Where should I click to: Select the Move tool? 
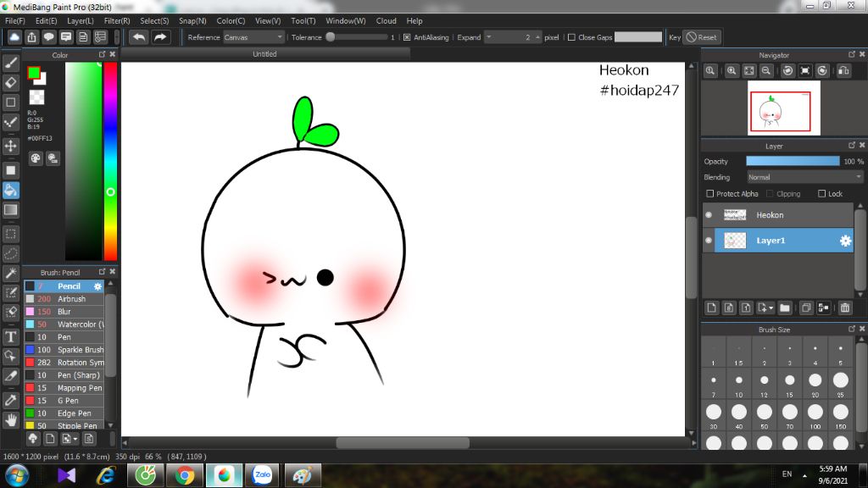pyautogui.click(x=10, y=146)
